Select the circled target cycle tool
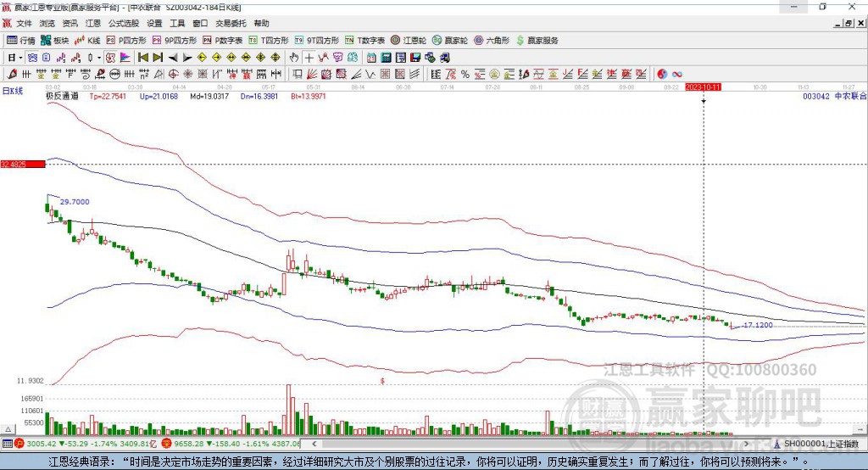Screen dimensions: 868x470 click(173, 74)
